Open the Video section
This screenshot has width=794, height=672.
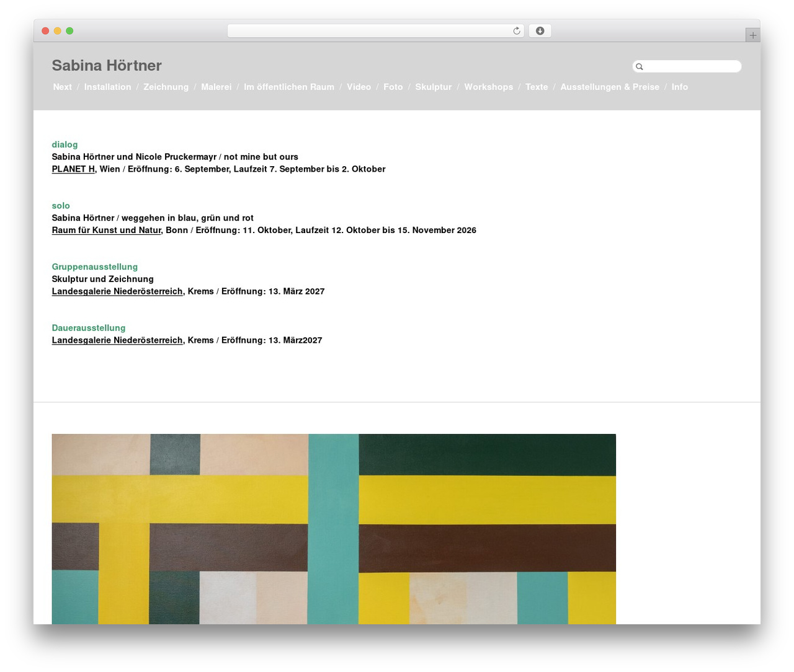(359, 87)
